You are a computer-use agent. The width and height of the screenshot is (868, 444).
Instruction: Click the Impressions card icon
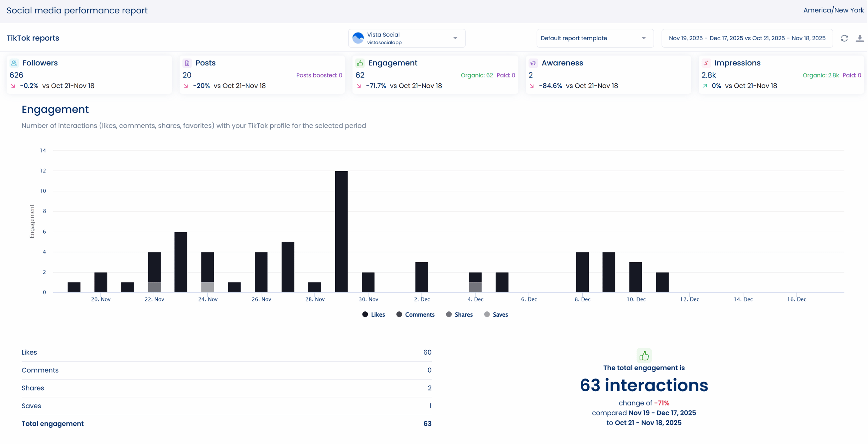[x=706, y=63]
